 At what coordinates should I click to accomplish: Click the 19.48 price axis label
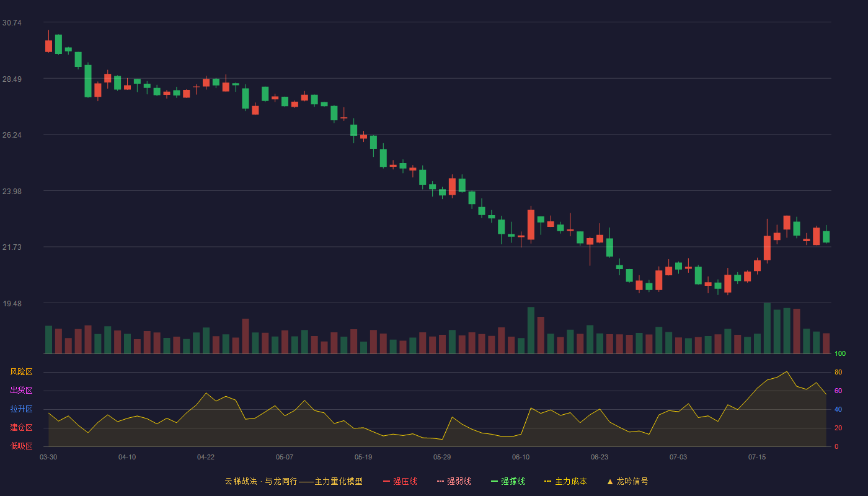tap(12, 304)
